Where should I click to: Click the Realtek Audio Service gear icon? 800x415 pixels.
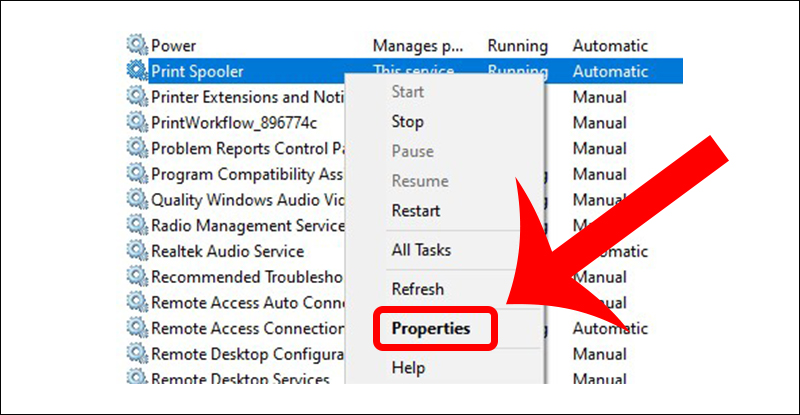tap(137, 251)
